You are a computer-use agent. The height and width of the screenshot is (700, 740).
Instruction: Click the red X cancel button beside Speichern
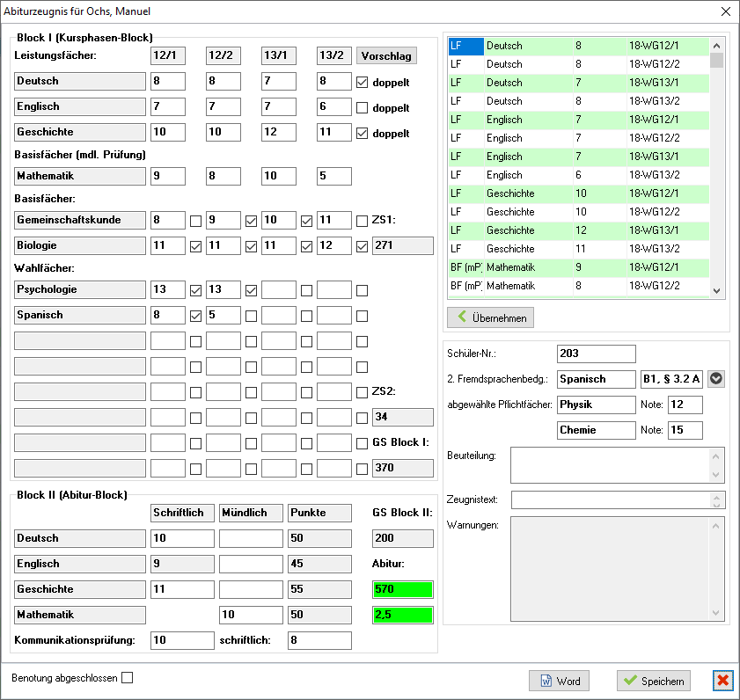[x=723, y=680]
